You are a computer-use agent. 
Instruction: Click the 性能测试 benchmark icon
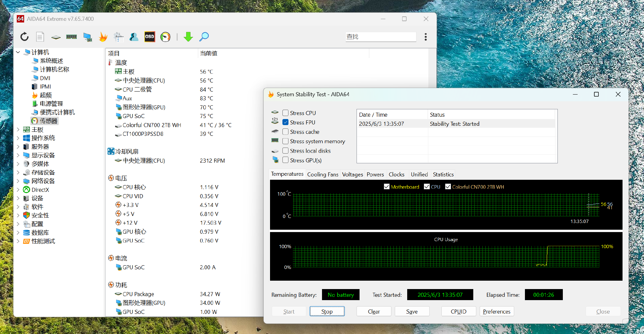point(26,241)
